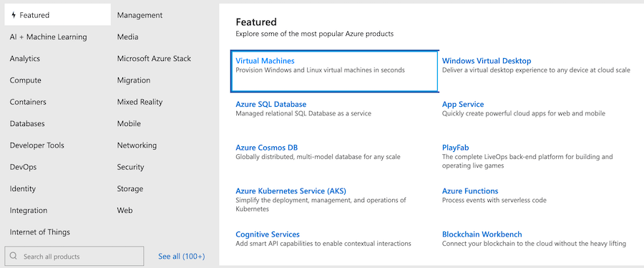Open the Internet of Things category
The width and height of the screenshot is (644, 268).
40,232
